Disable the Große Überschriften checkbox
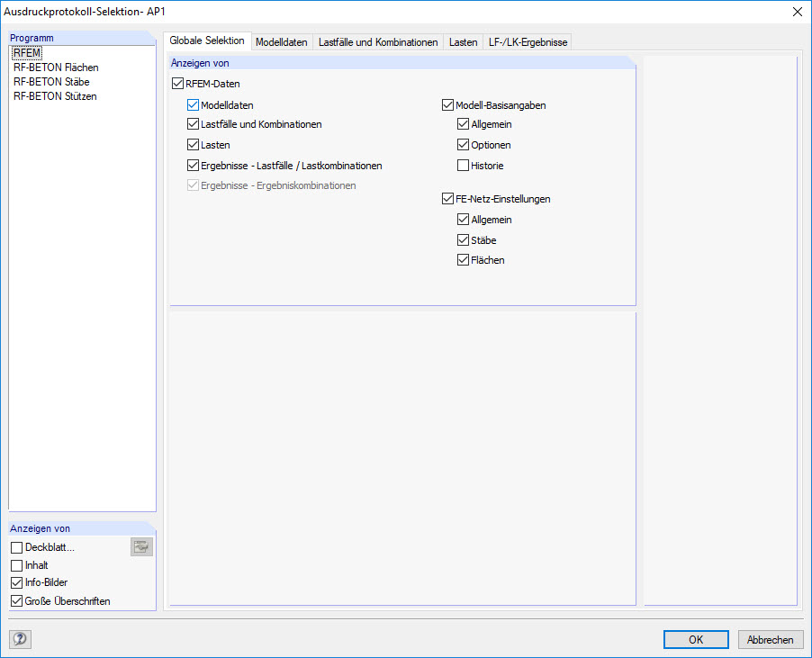The width and height of the screenshot is (812, 658). [x=16, y=601]
